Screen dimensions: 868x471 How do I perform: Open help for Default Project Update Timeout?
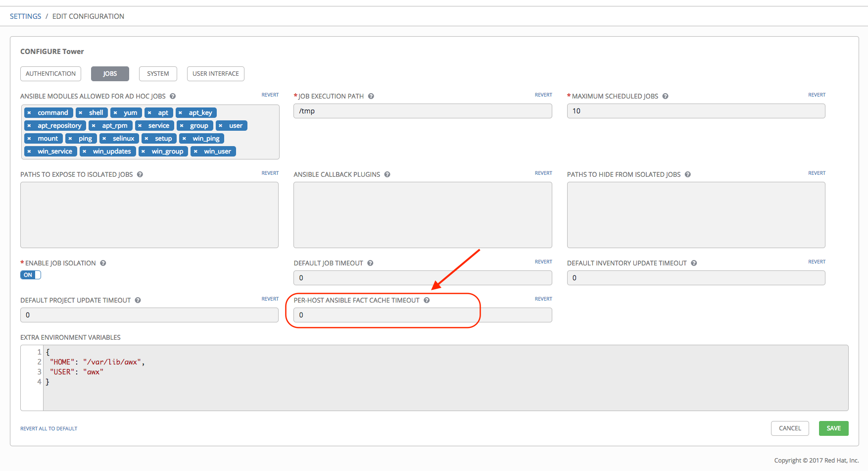click(x=138, y=300)
